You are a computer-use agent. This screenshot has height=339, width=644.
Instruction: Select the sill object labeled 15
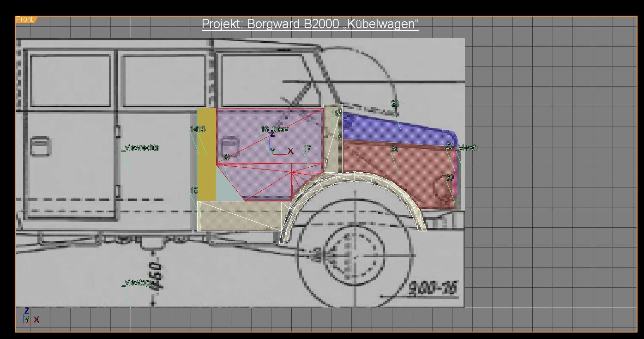[x=194, y=190]
